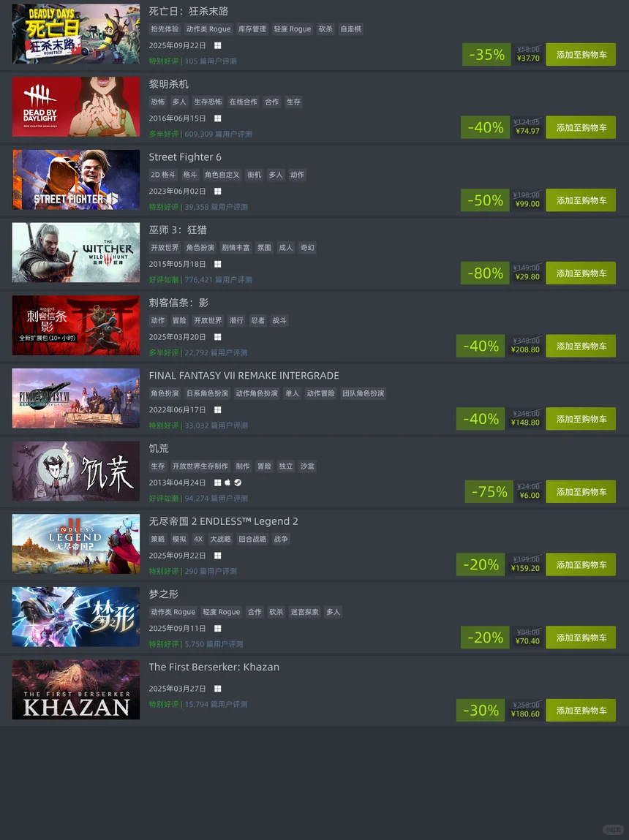Click the Windows icon for 巫师 3：狂猎
This screenshot has width=629, height=840.
point(217,264)
